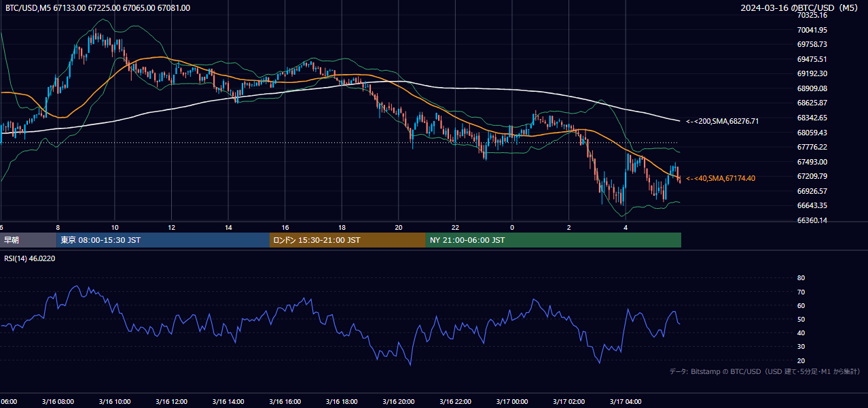This screenshot has height=408, width=868.
Task: Select the NY 21:00-06:00 JST session bar
Action: (554, 240)
